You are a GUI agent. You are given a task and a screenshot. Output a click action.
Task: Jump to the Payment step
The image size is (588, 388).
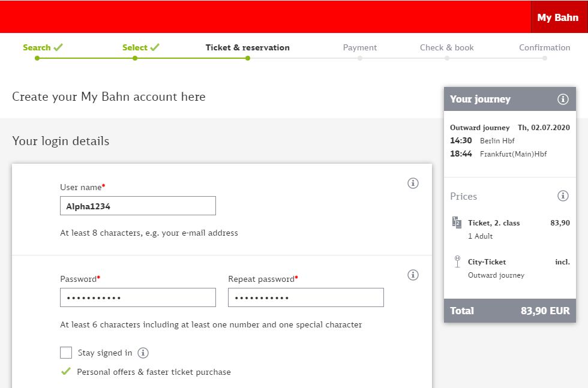359,47
